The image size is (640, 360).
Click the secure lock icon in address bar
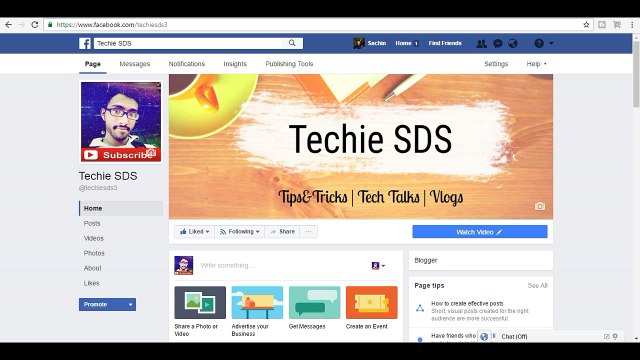coord(50,24)
